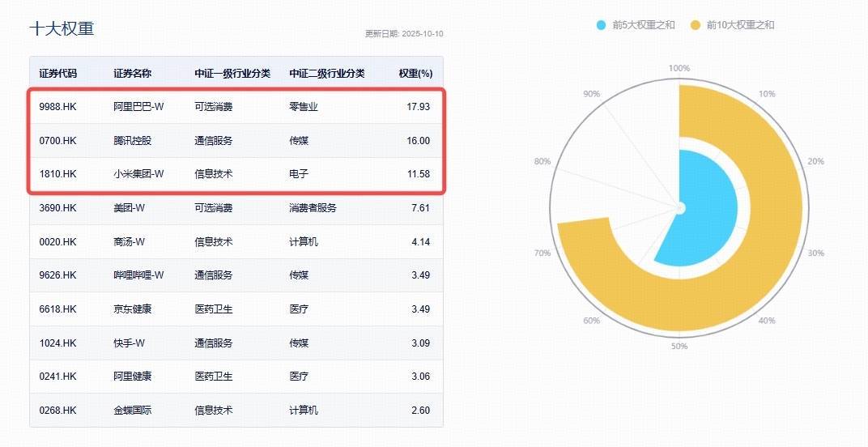868x447 pixels.
Task: Sort by the 证券代码 column header
Action: click(58, 74)
